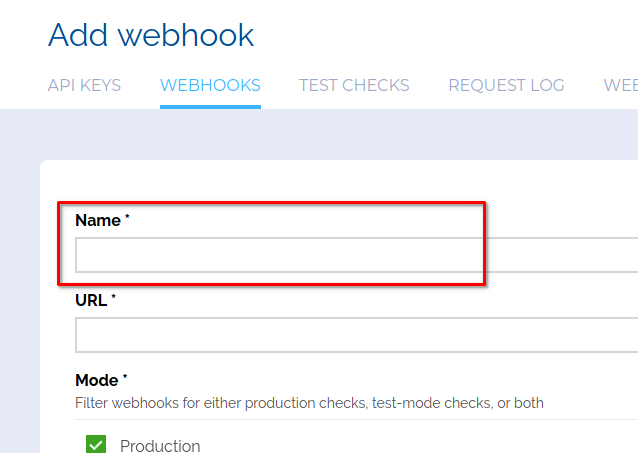Click the asterisk beside the Name label
This screenshot has height=453, width=638.
[x=128, y=218]
